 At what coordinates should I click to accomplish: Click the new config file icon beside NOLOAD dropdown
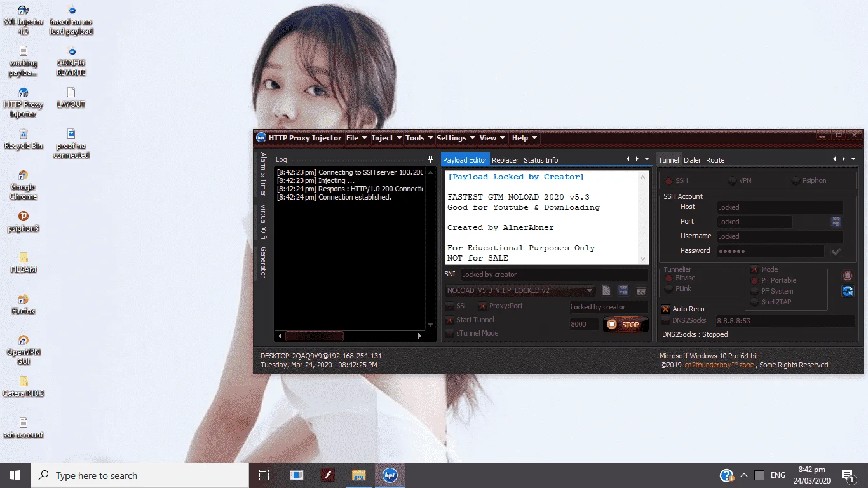(x=606, y=290)
